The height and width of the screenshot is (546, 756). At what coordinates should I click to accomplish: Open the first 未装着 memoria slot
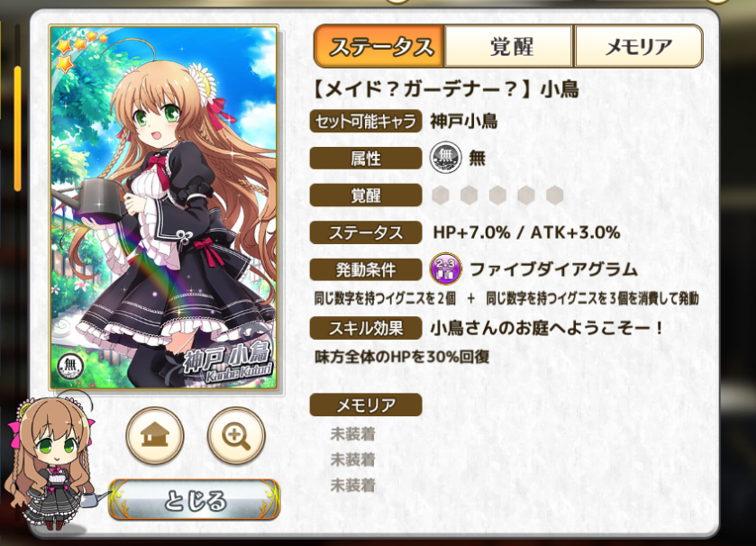(x=353, y=434)
